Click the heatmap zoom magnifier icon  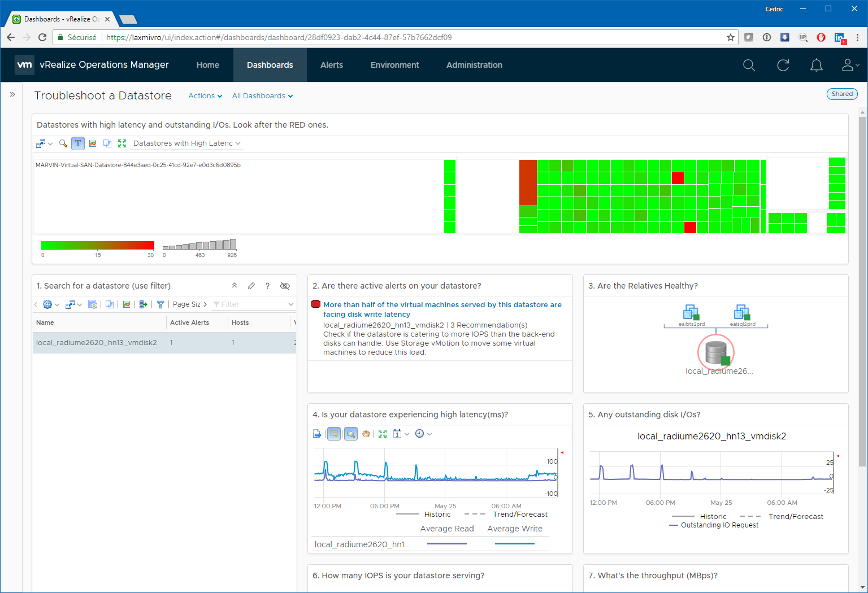click(63, 143)
